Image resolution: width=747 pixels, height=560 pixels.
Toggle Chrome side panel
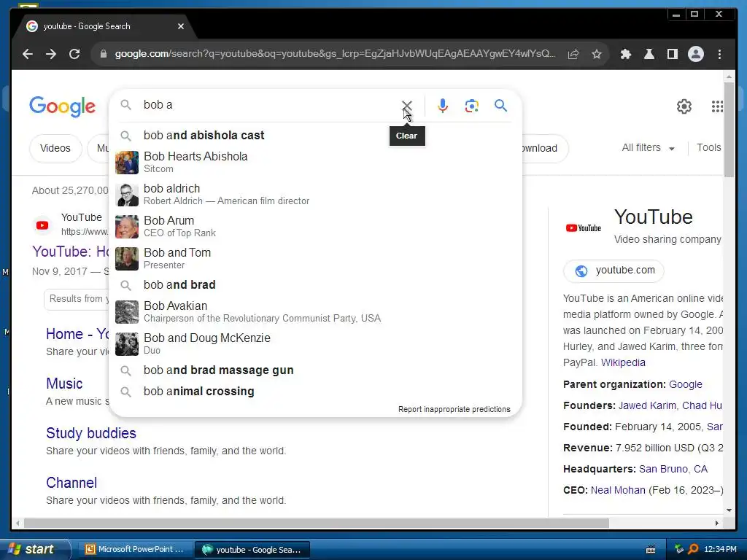[x=672, y=54]
